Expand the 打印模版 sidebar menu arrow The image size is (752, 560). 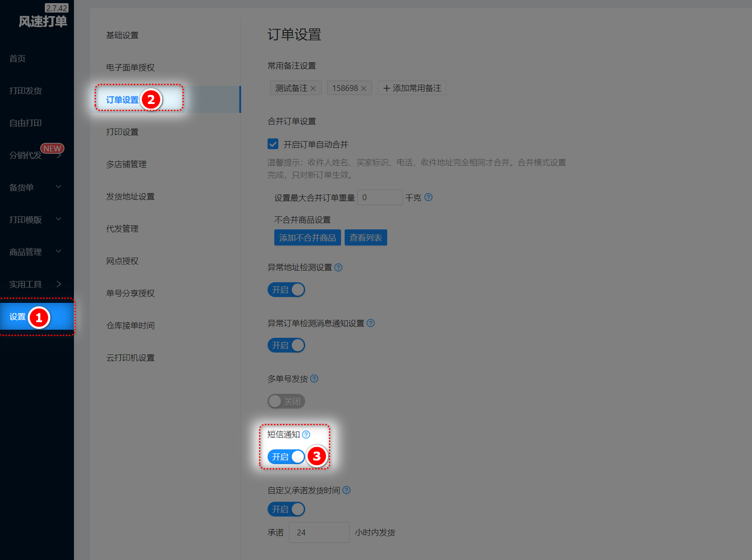click(x=59, y=219)
